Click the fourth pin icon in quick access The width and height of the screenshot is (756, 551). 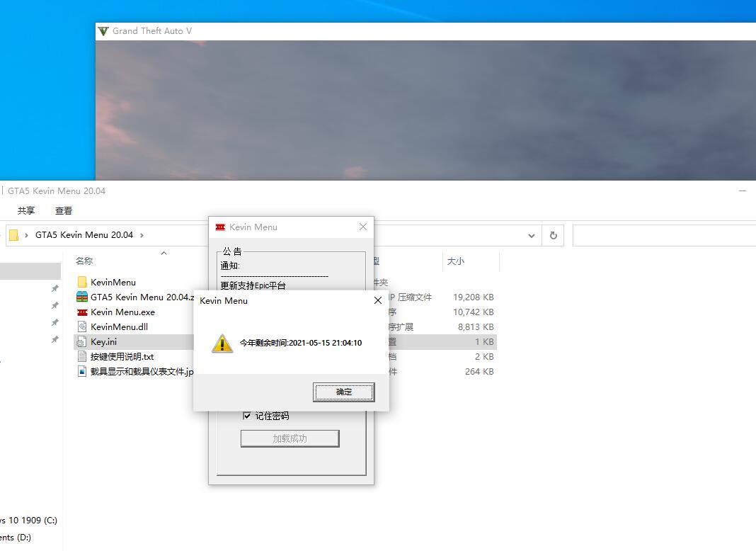click(55, 340)
